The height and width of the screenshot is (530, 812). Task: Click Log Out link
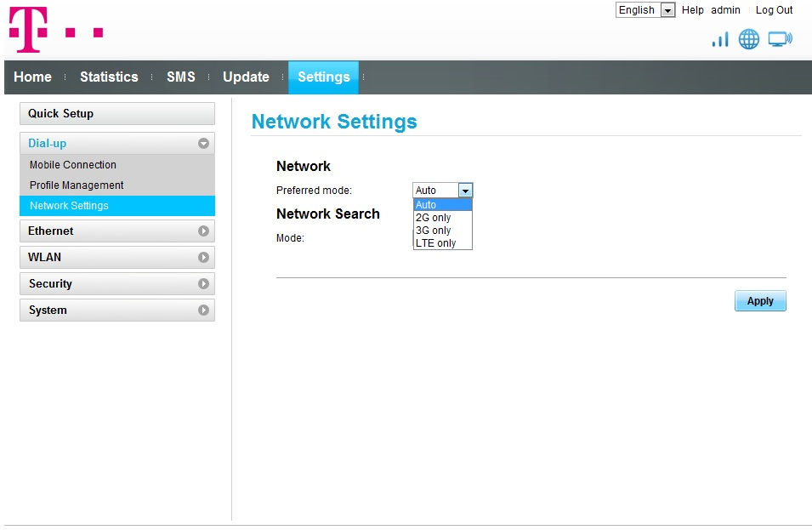coord(775,10)
